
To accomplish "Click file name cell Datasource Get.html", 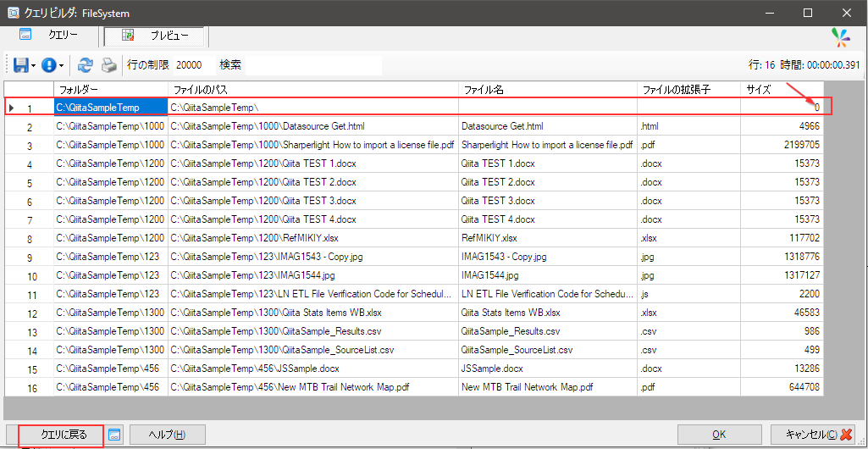I will [x=502, y=126].
